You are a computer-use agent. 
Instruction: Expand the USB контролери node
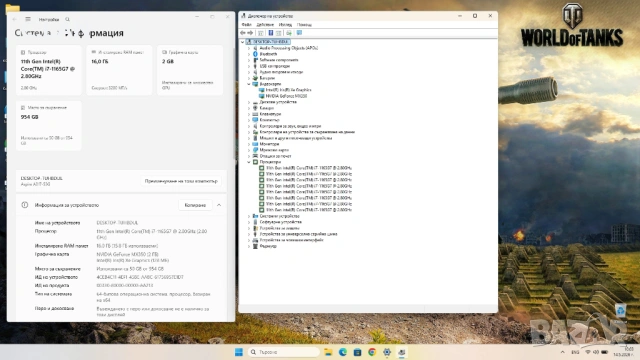point(249,66)
